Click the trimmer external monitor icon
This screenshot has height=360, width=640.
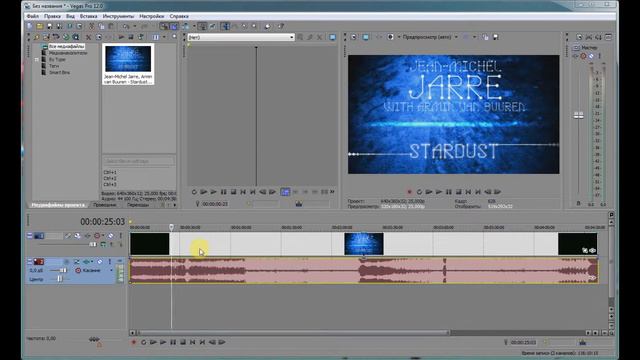(333, 37)
